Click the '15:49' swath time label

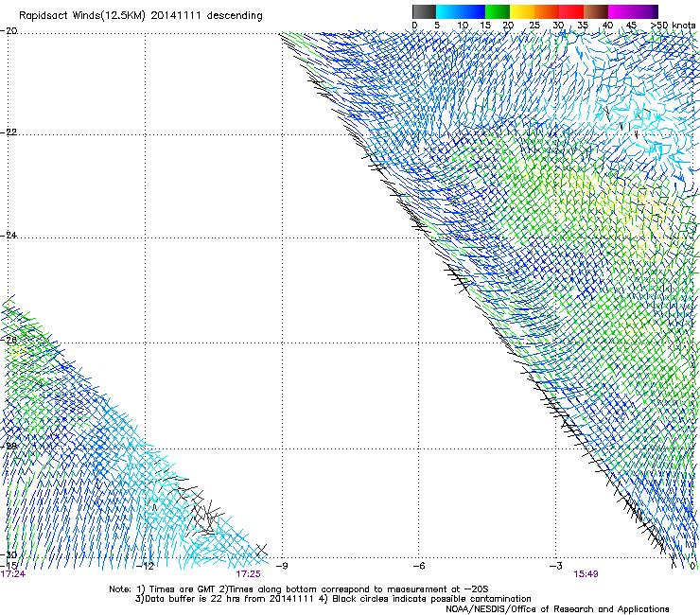click(586, 574)
